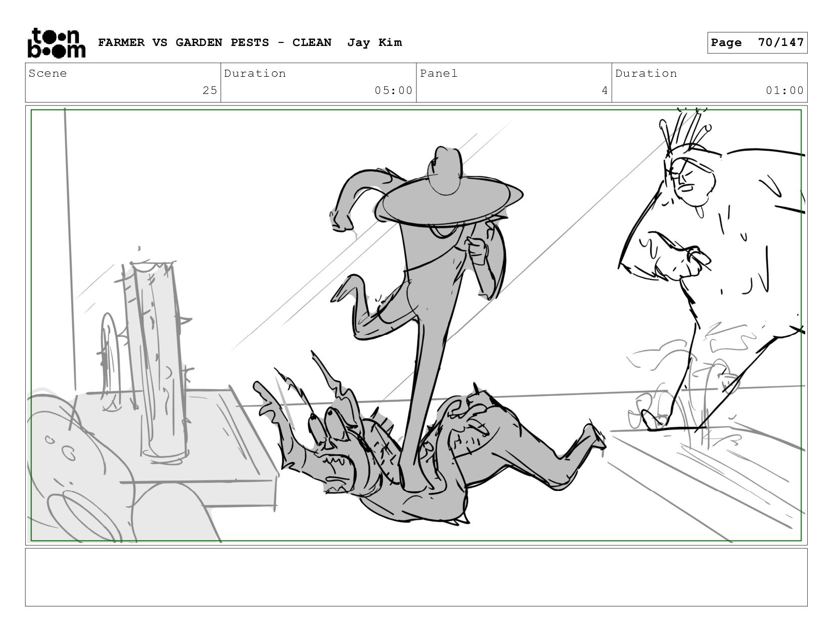This screenshot has height=644, width=834.
Task: Click the storyboard panel drawing
Action: (x=416, y=325)
